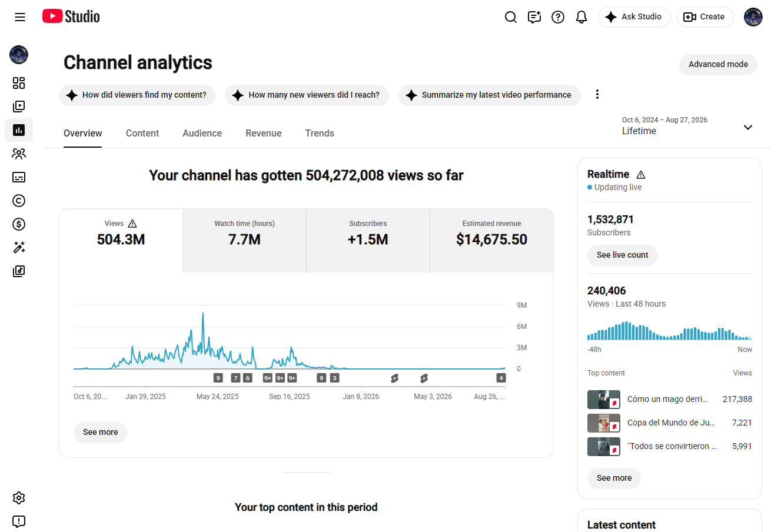Open Audio library icon in sidebar
Viewport: 771px width, 532px height.
(x=19, y=271)
